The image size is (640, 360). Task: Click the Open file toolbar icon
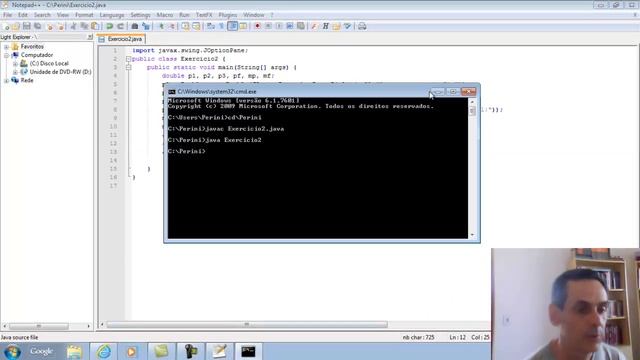pyautogui.click(x=16, y=27)
